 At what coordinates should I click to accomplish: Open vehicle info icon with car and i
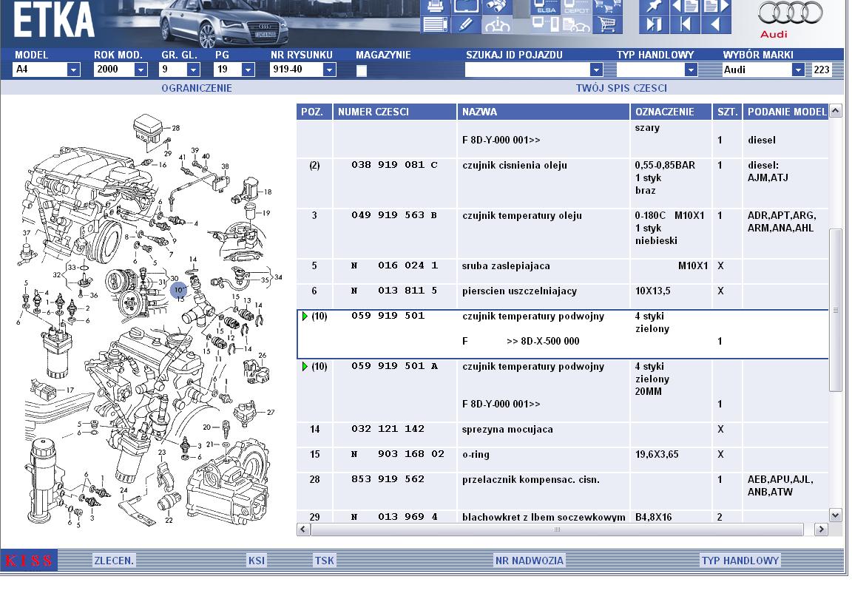point(497,24)
